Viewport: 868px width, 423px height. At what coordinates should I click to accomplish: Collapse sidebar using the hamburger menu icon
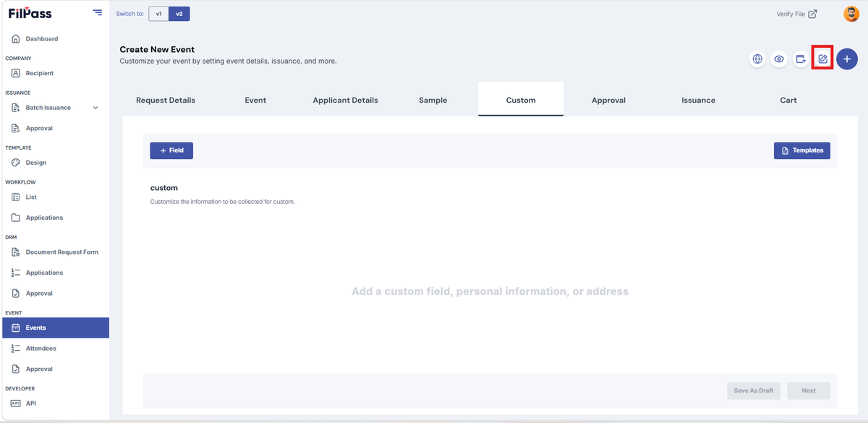pyautogui.click(x=98, y=13)
